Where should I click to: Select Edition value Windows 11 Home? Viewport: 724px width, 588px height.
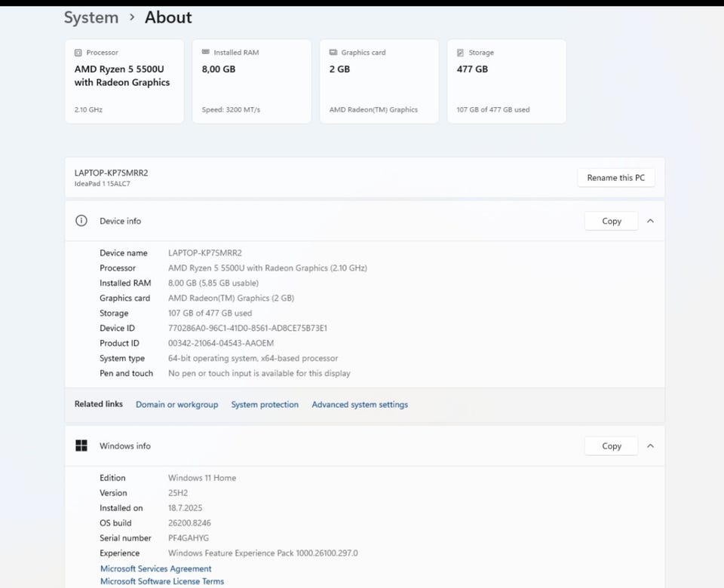coord(202,478)
